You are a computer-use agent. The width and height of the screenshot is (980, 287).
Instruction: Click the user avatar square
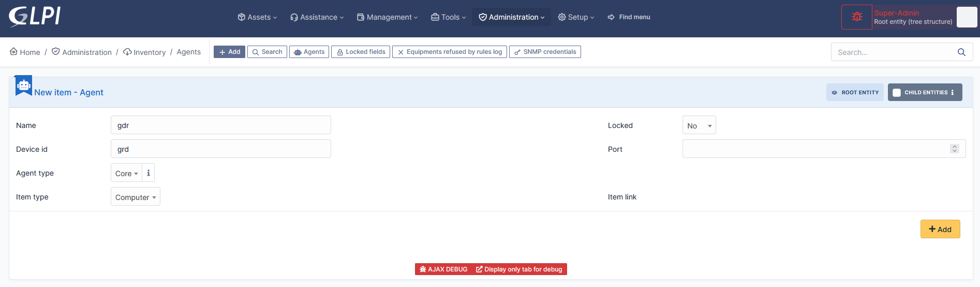click(x=967, y=17)
